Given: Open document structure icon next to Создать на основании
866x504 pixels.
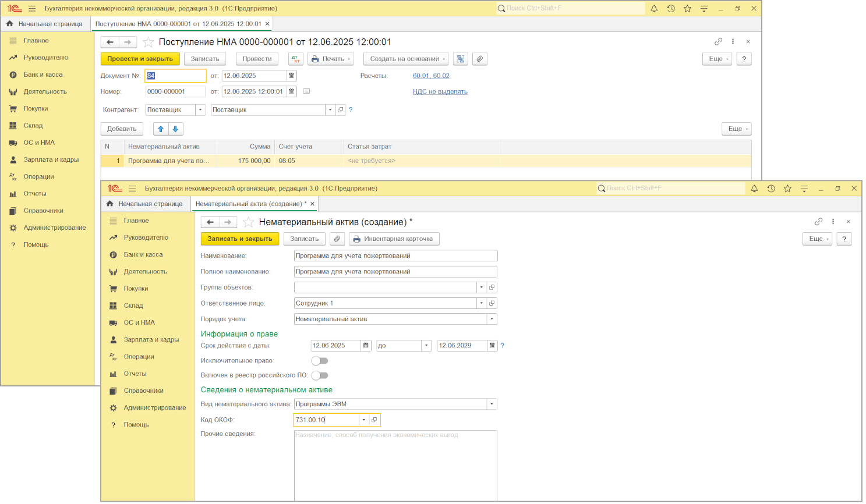Looking at the screenshot, I should (461, 59).
